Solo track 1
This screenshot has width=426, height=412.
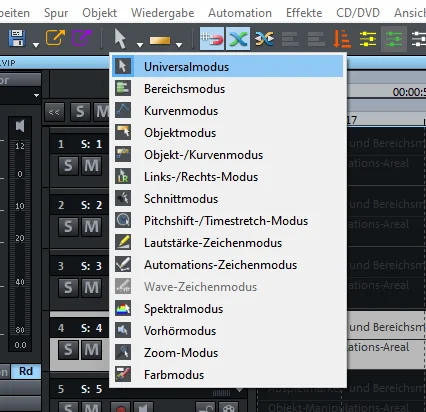[68, 166]
